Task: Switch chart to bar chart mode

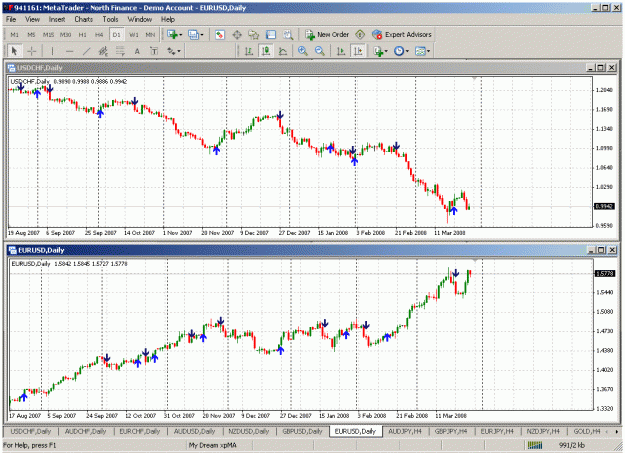Action: 249,51
